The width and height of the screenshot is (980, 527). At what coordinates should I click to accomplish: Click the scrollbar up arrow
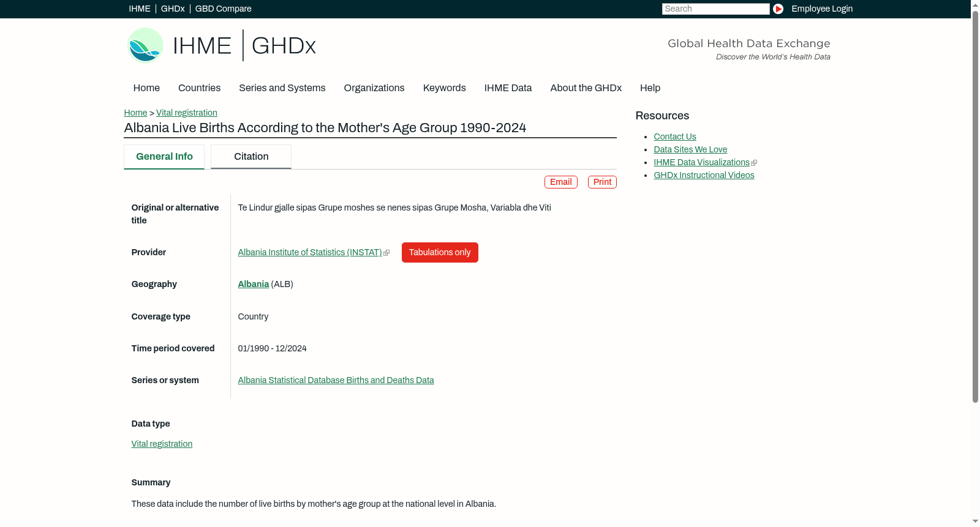(x=975, y=4)
